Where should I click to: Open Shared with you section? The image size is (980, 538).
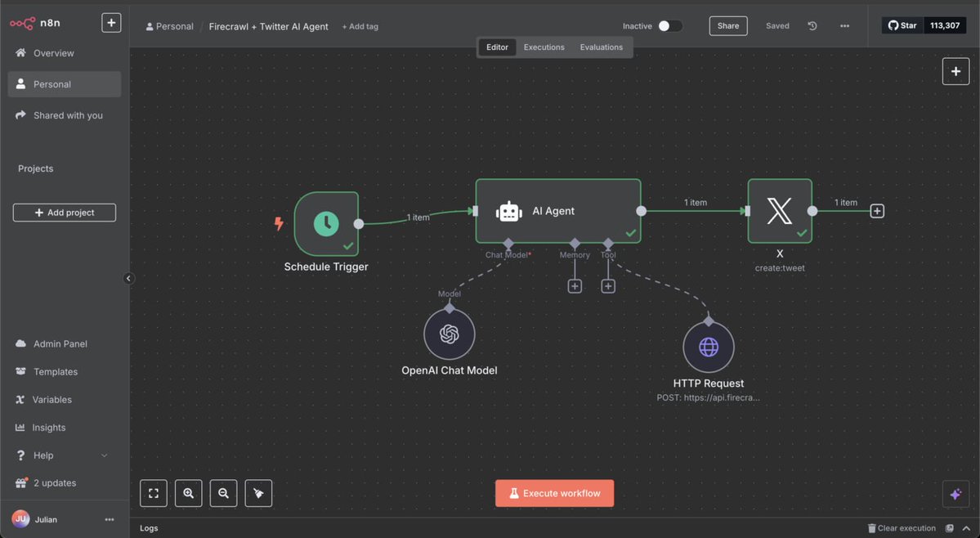coord(65,115)
